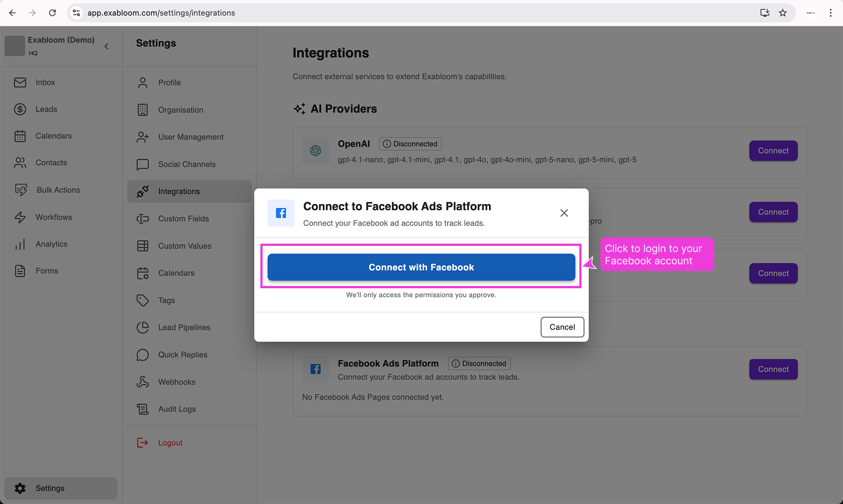The width and height of the screenshot is (843, 504).
Task: Click the OpenAI logo icon
Action: point(316,150)
